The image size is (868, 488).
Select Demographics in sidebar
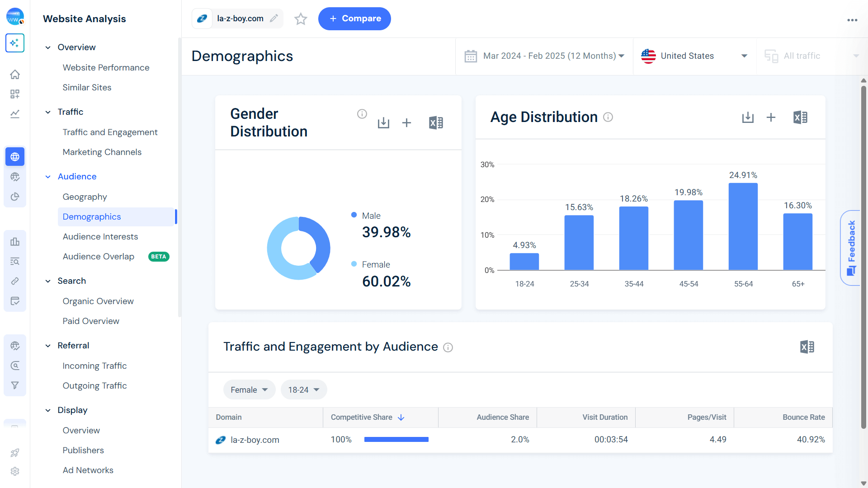116,217
